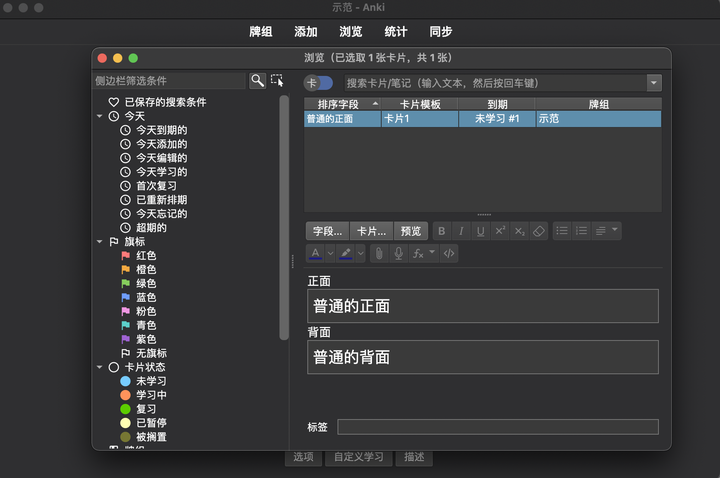Open 浏览 in main Anki window
The height and width of the screenshot is (478, 720).
(350, 32)
